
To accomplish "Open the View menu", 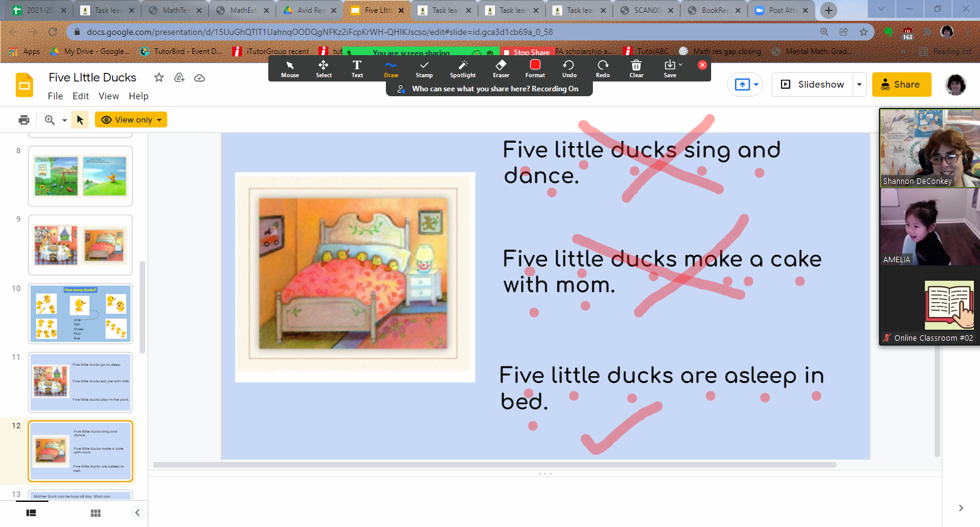I will (x=108, y=96).
